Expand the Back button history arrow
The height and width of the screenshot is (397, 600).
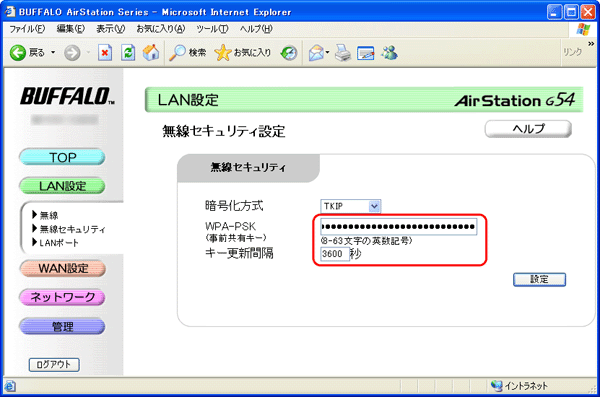[53, 52]
